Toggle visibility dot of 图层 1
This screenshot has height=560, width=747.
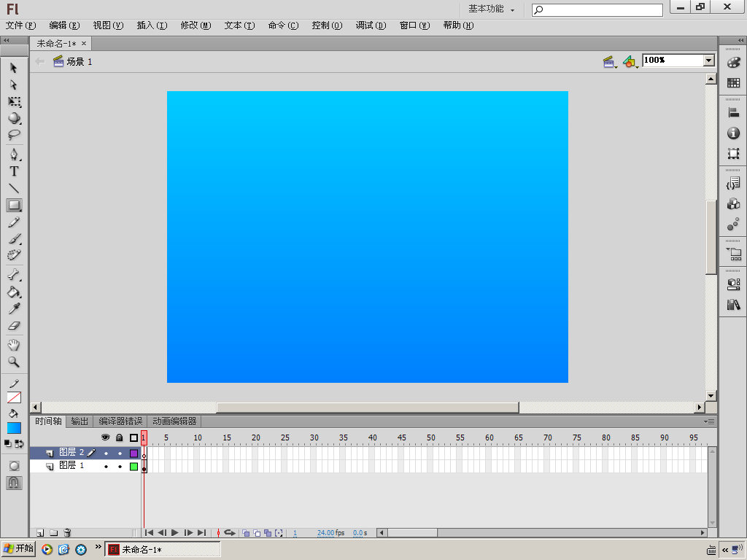click(x=106, y=467)
